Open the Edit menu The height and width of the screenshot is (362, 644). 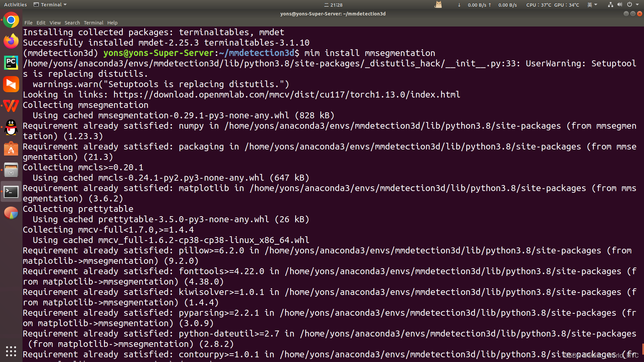point(41,23)
